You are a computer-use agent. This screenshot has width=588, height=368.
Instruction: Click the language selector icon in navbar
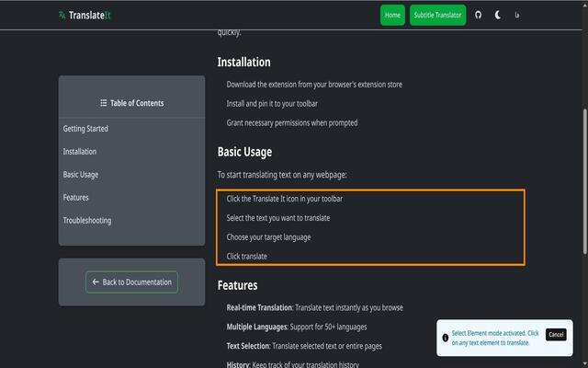(517, 15)
